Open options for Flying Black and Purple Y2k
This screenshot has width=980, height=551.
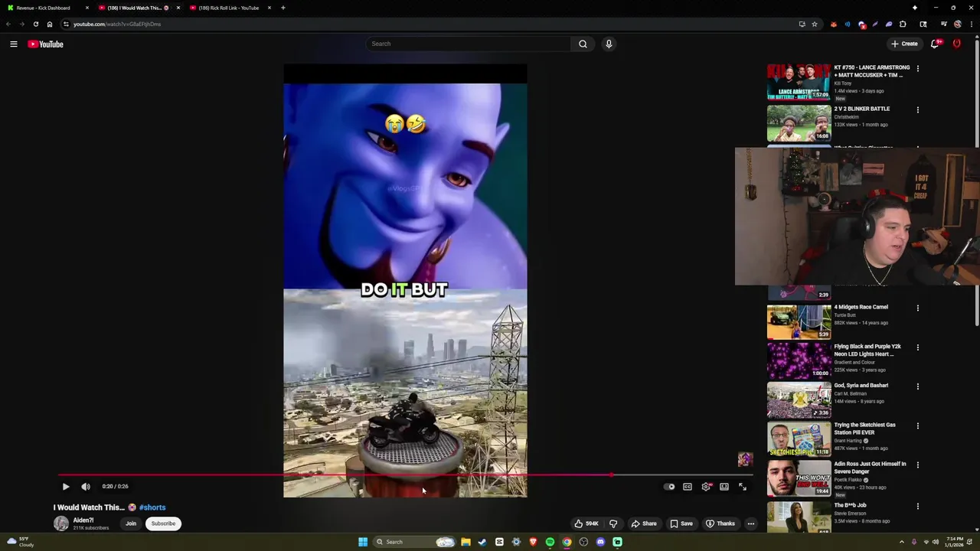point(918,347)
